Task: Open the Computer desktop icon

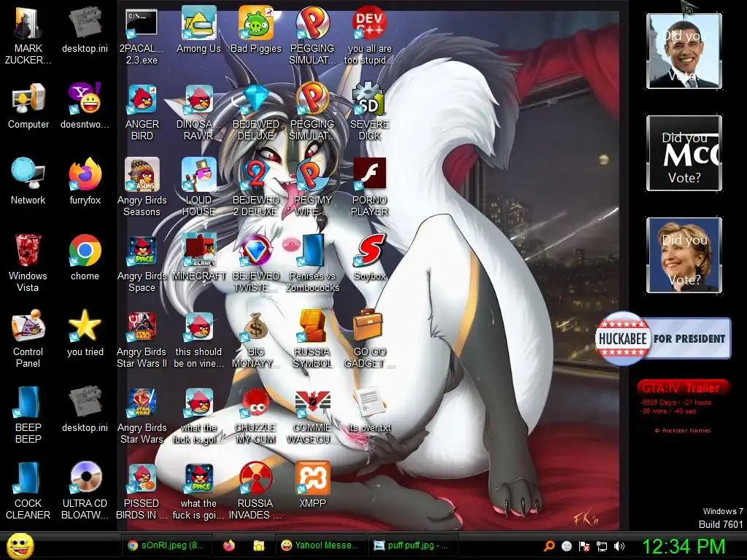Action: coord(28,106)
